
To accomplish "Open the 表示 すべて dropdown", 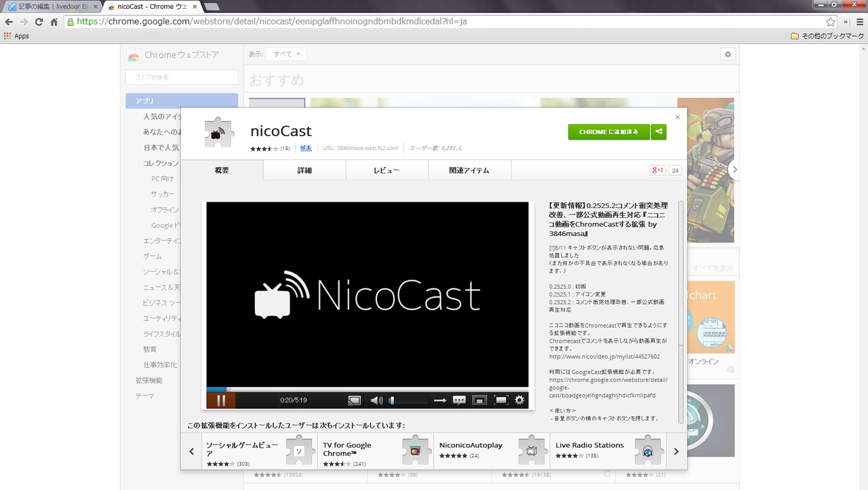I will point(286,54).
